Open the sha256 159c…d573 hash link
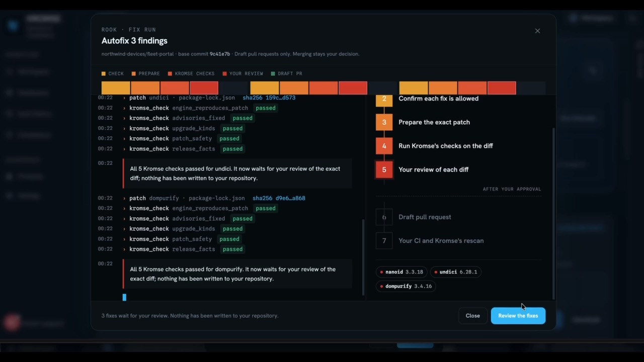Image resolution: width=644 pixels, height=362 pixels. click(269, 98)
